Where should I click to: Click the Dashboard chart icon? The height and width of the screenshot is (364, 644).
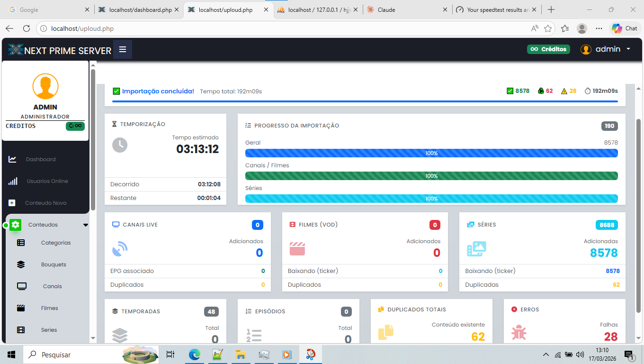tap(12, 159)
